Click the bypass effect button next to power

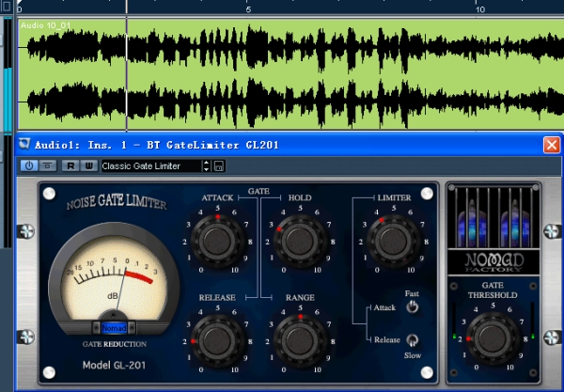click(47, 165)
